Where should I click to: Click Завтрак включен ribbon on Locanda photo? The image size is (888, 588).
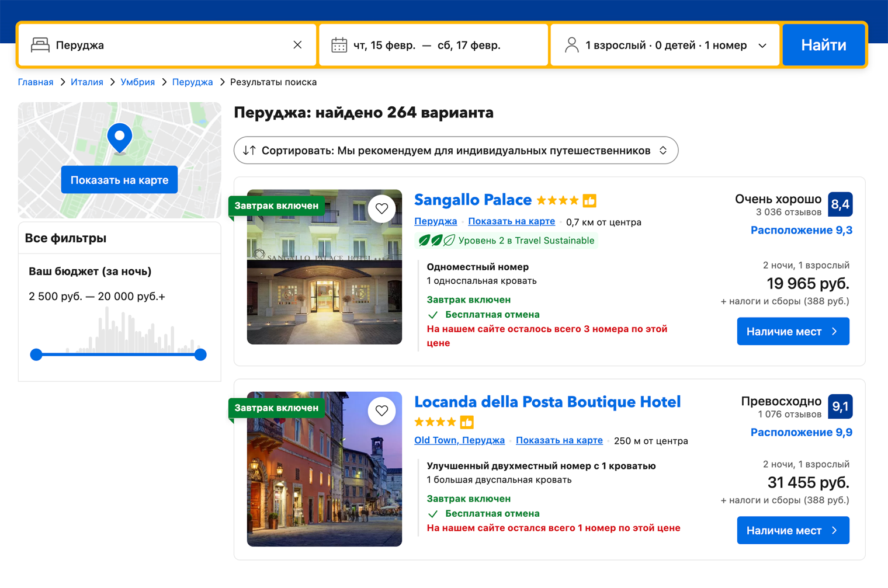pos(276,408)
